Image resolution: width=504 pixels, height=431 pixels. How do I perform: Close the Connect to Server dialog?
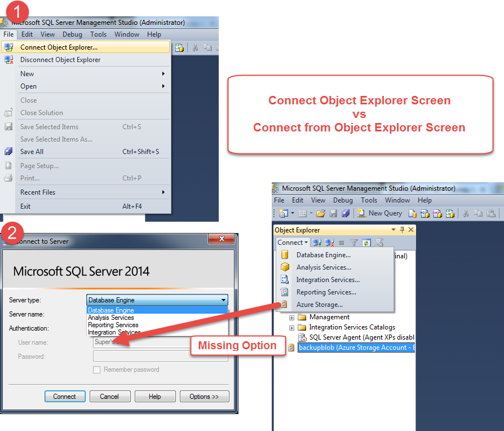[x=222, y=239]
